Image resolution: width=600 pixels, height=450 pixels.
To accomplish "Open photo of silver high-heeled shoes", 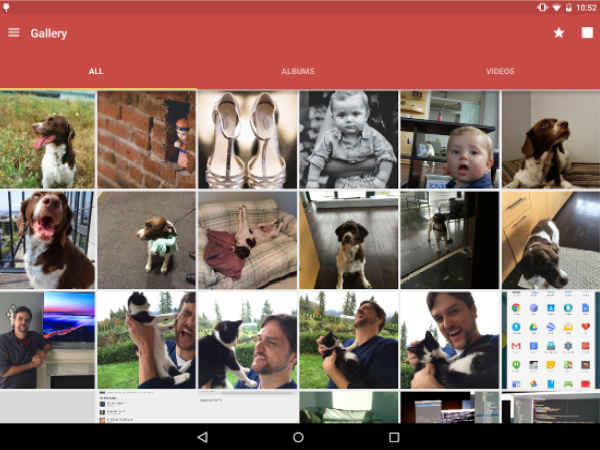I will (248, 139).
